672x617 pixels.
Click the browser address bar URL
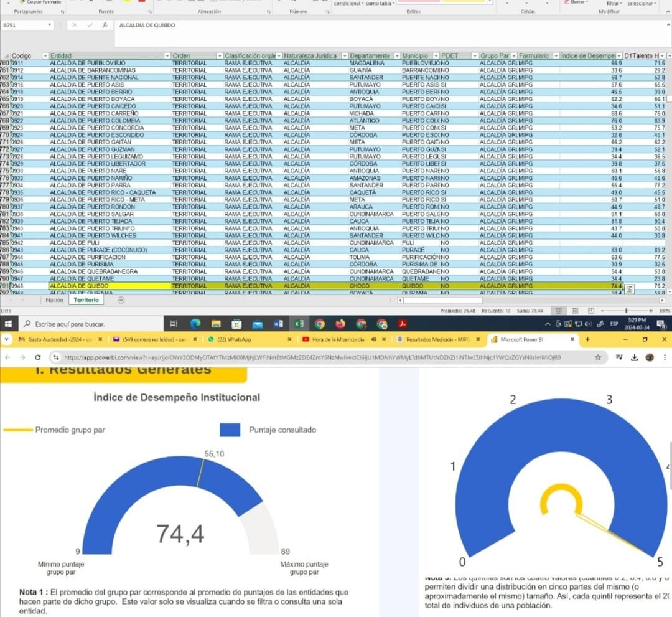pos(311,357)
